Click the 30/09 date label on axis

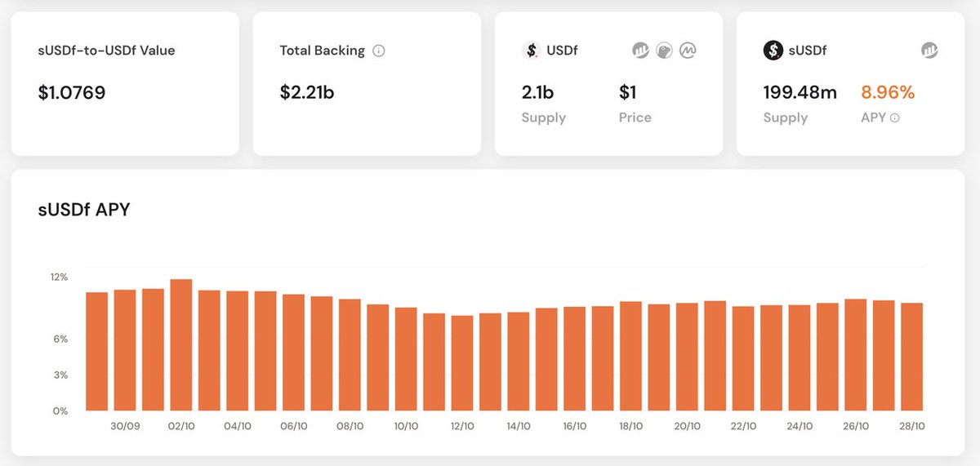[x=125, y=426]
